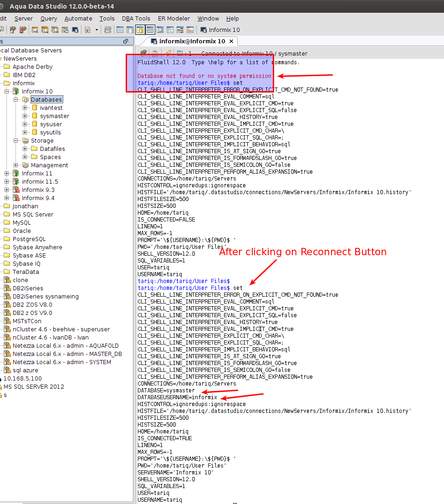This screenshot has height=504, width=444.
Task: Select the PostgreSQL folder
Action: click(29, 239)
